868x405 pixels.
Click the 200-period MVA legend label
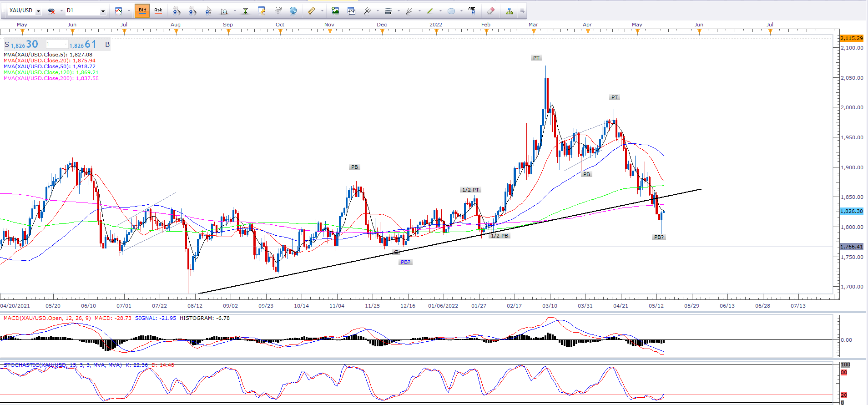point(51,78)
